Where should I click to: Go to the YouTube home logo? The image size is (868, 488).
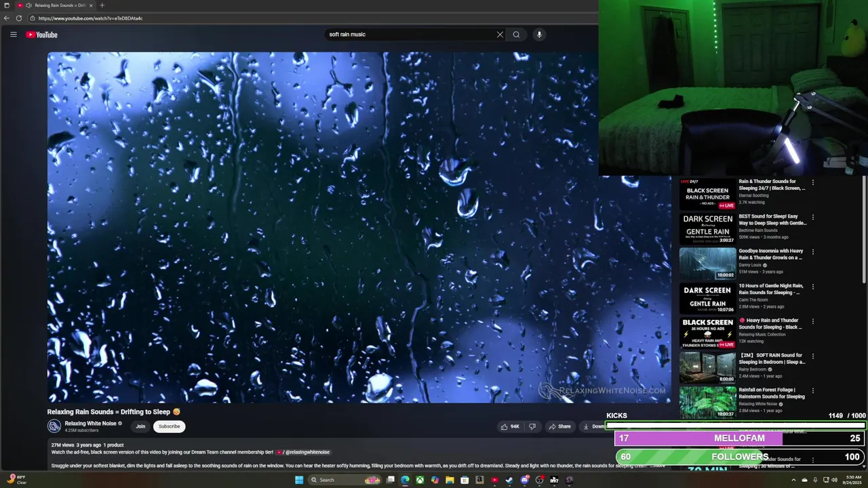point(42,35)
